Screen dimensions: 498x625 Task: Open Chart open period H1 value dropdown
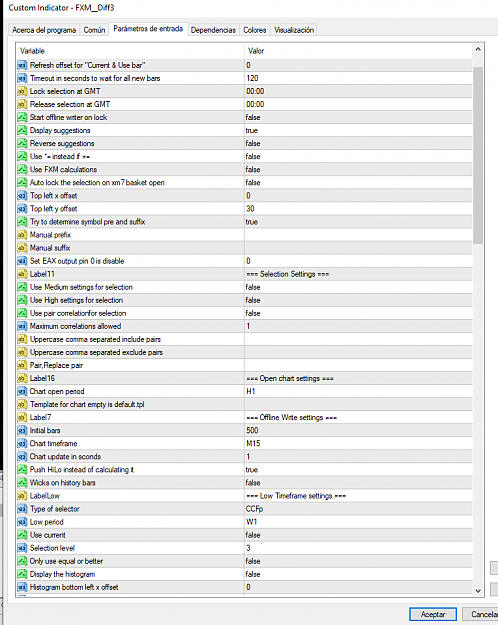click(358, 391)
